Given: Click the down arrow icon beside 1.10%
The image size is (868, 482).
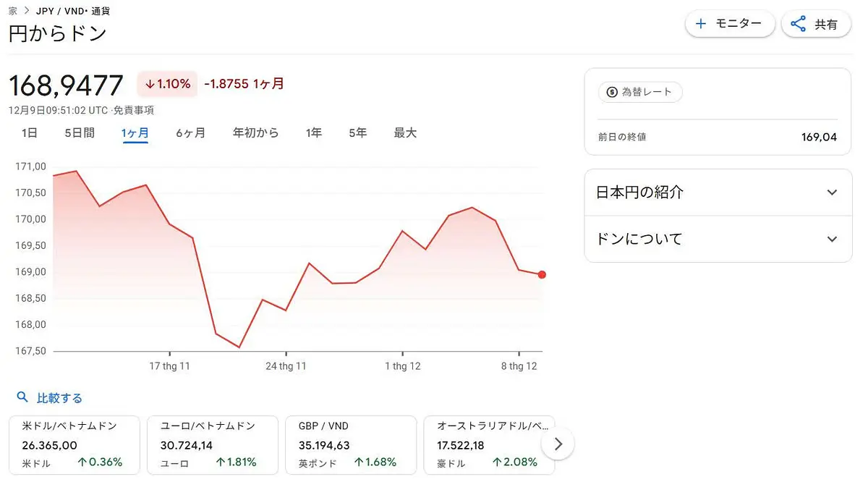Looking at the screenshot, I should [x=150, y=84].
